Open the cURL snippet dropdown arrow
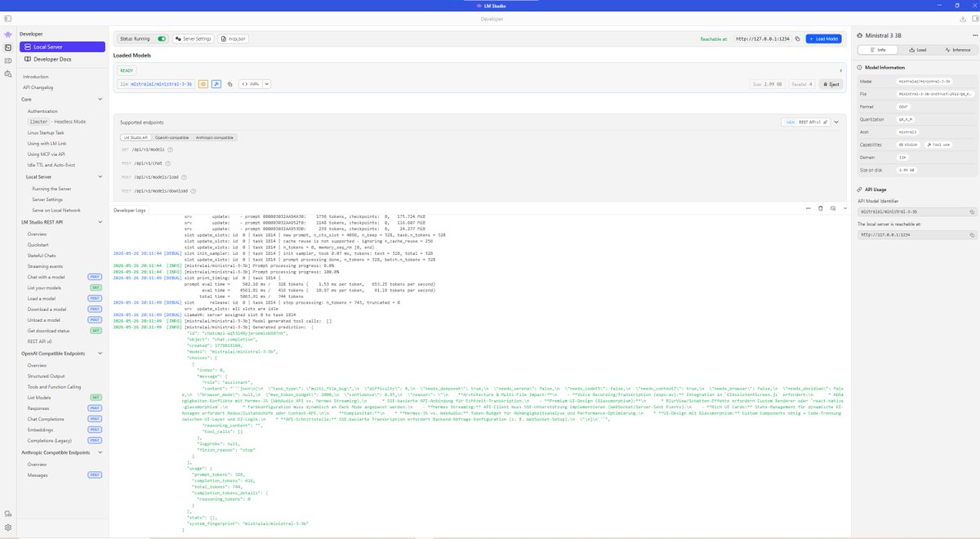 click(267, 84)
